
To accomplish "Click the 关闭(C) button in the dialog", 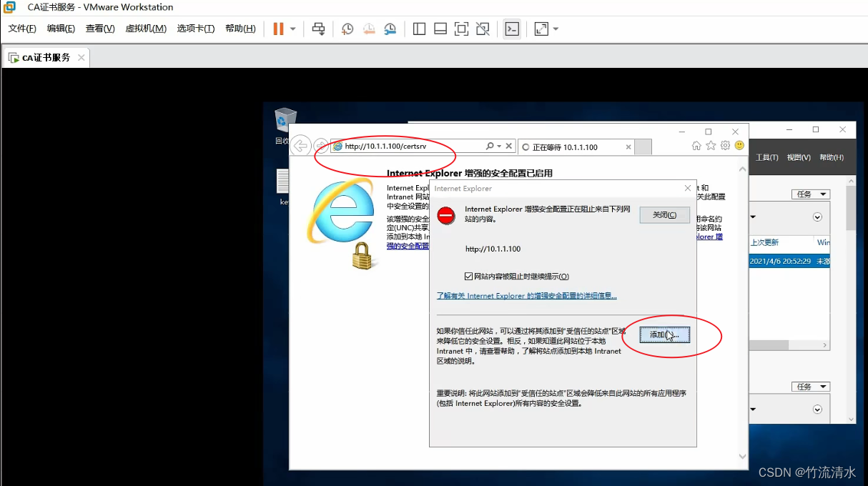I will tap(664, 215).
